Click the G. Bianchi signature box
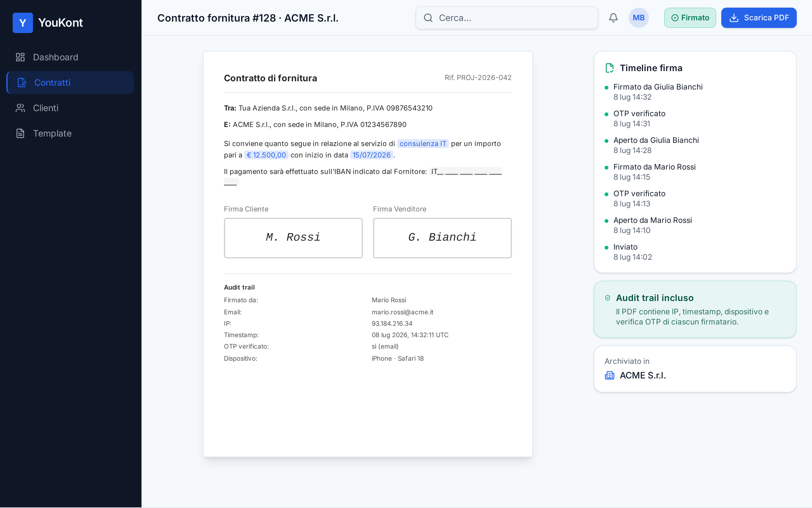Image resolution: width=812 pixels, height=508 pixels. click(442, 238)
